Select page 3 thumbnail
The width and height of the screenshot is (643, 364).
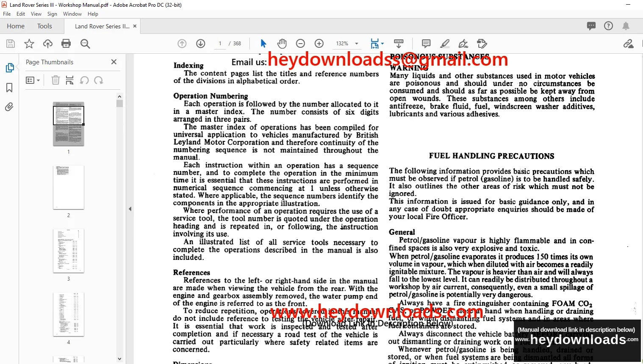tap(69, 251)
